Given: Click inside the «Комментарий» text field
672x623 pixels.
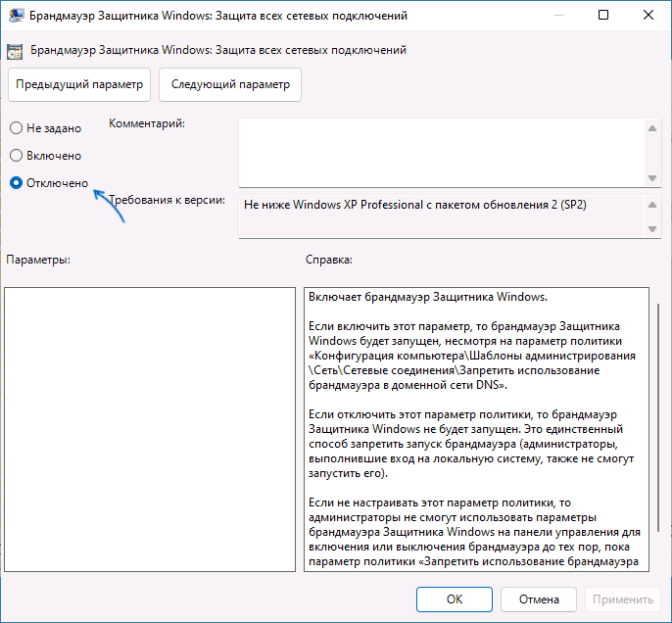Looking at the screenshot, I should tap(442, 153).
